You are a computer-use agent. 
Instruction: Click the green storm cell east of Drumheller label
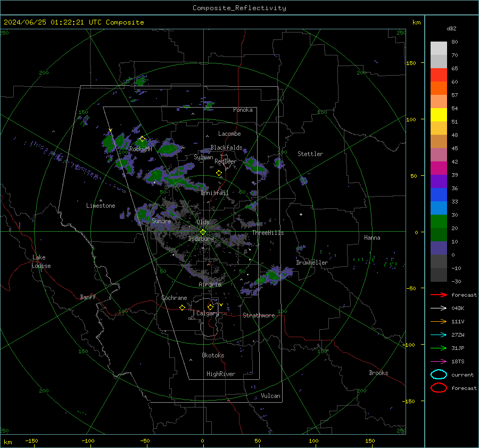[391, 263]
